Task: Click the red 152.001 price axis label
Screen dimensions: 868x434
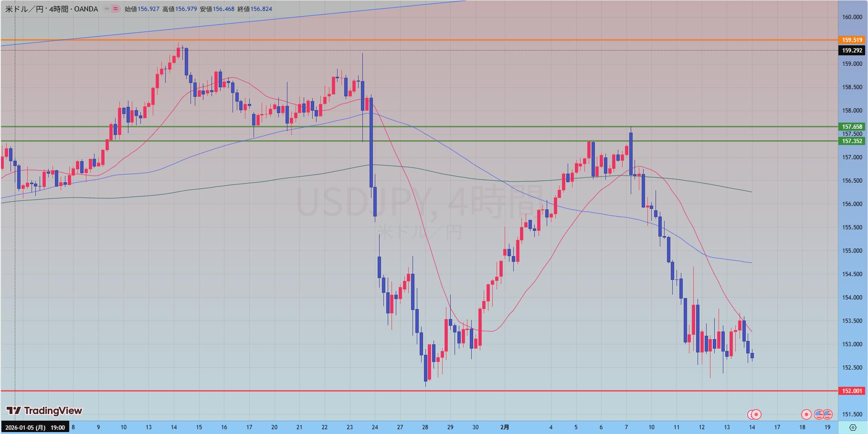Action: coord(852,391)
